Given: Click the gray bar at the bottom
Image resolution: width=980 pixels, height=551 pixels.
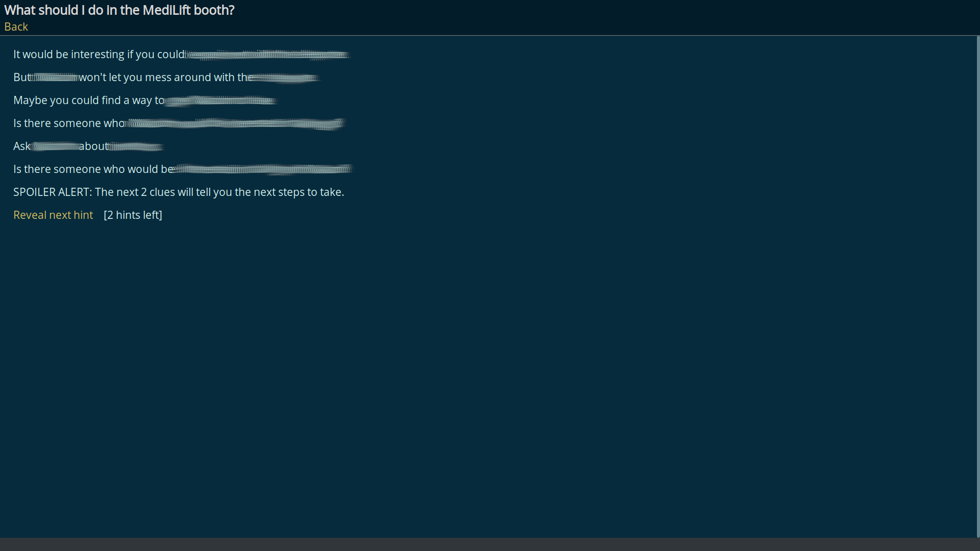Looking at the screenshot, I should coord(490,543).
